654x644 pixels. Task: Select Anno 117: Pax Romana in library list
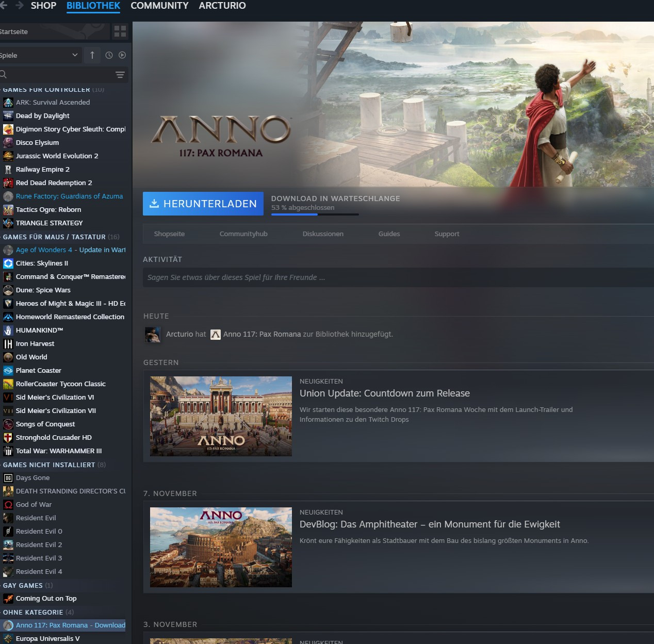[63, 625]
